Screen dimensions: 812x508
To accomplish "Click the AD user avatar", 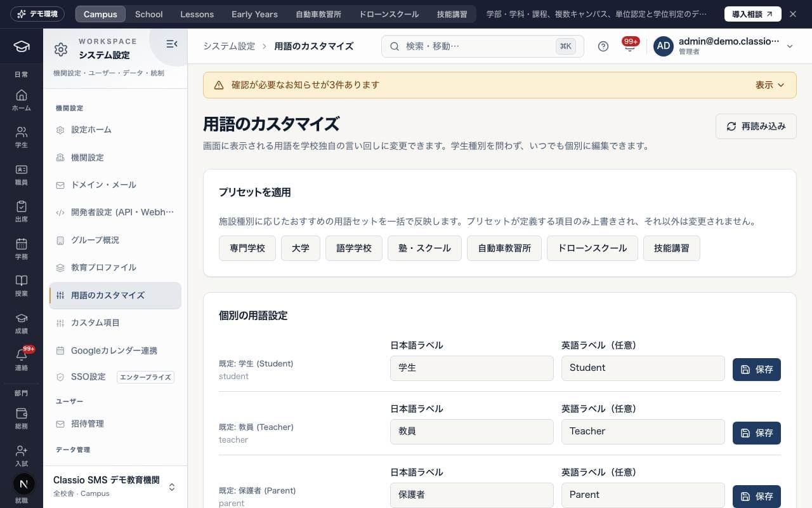I will 664,46.
